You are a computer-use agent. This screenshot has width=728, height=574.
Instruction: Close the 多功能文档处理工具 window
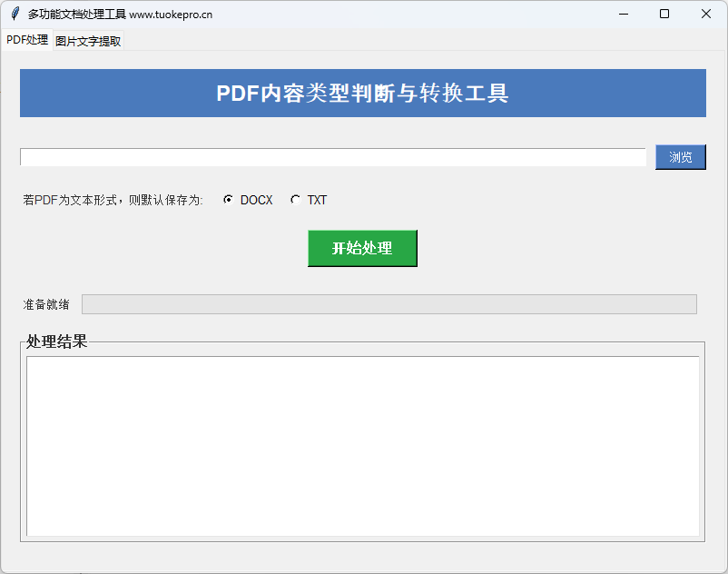(x=705, y=14)
